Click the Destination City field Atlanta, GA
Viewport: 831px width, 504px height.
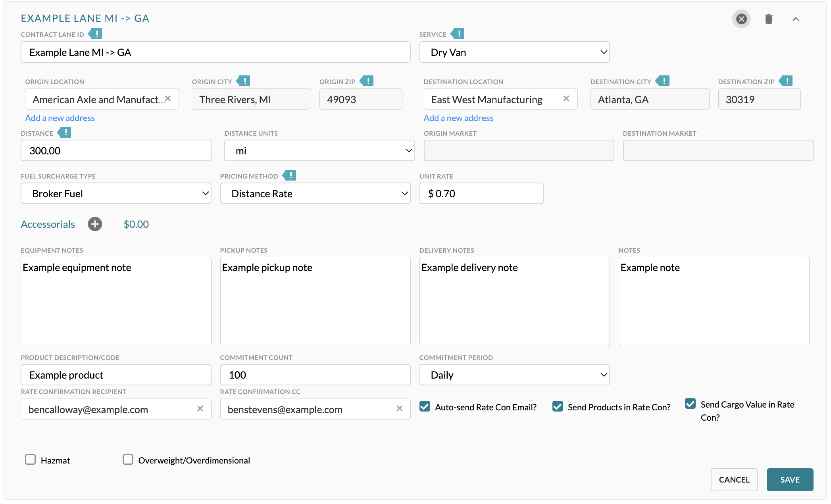[650, 99]
